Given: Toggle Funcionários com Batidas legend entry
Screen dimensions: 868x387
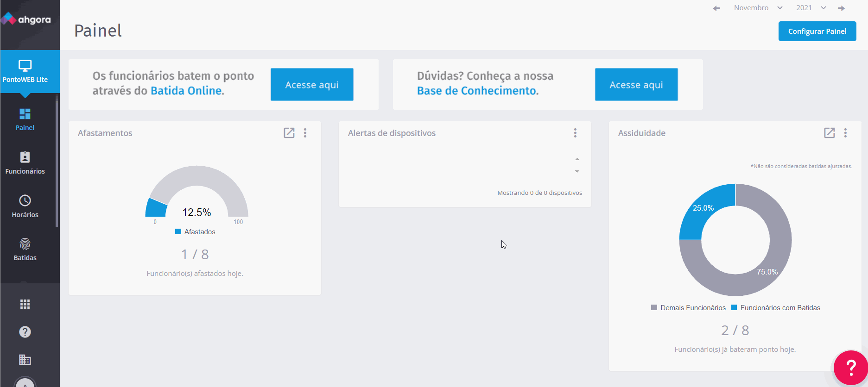Looking at the screenshot, I should click(776, 308).
